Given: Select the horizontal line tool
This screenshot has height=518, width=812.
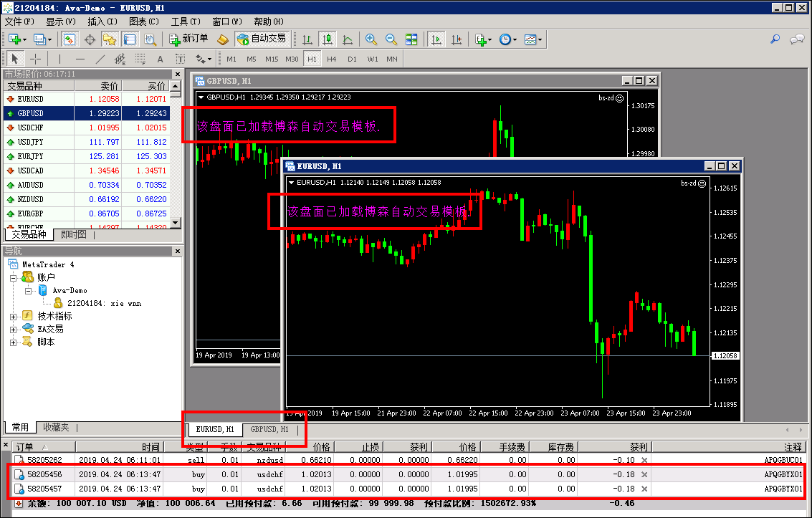Looking at the screenshot, I should [80, 59].
